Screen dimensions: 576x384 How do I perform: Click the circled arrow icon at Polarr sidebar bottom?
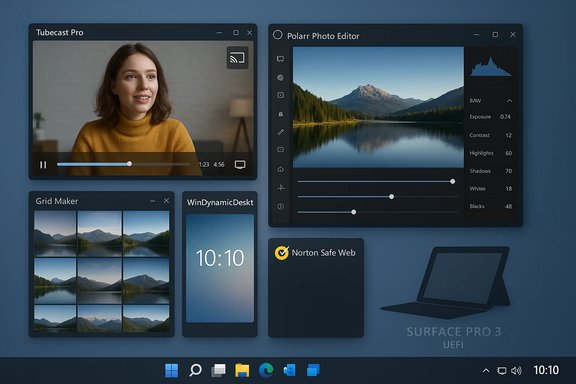[281, 207]
